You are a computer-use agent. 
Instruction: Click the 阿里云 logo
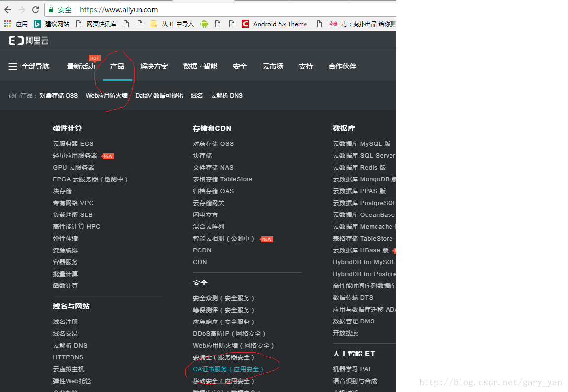pyautogui.click(x=29, y=41)
